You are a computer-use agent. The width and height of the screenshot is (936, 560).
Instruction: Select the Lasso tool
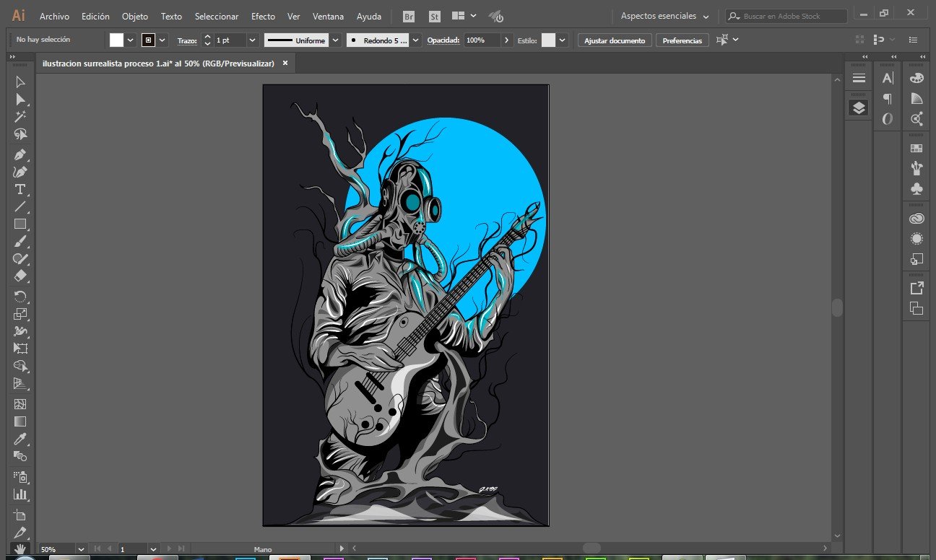tap(20, 134)
